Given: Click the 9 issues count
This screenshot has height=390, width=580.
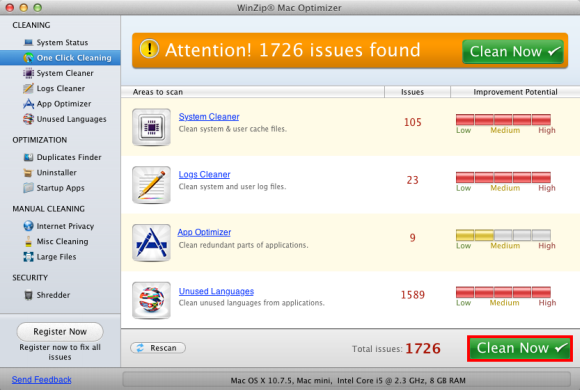Looking at the screenshot, I should tap(412, 238).
